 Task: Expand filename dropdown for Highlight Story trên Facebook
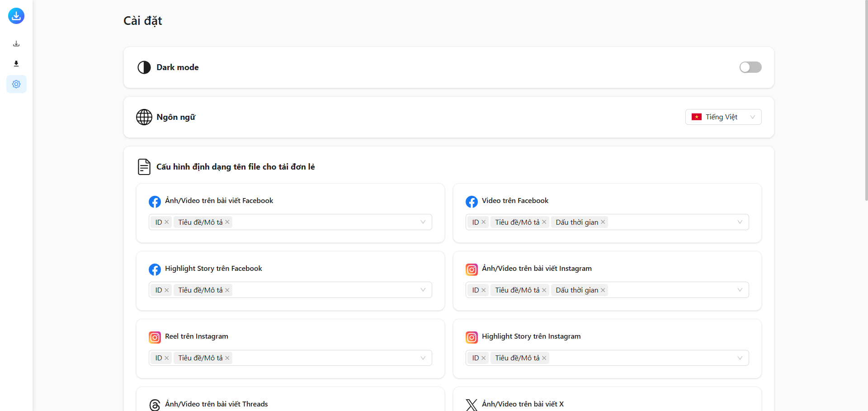pos(423,290)
